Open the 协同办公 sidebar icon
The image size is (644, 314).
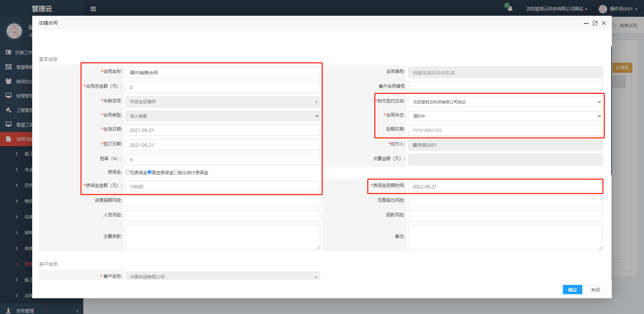[x=9, y=81]
